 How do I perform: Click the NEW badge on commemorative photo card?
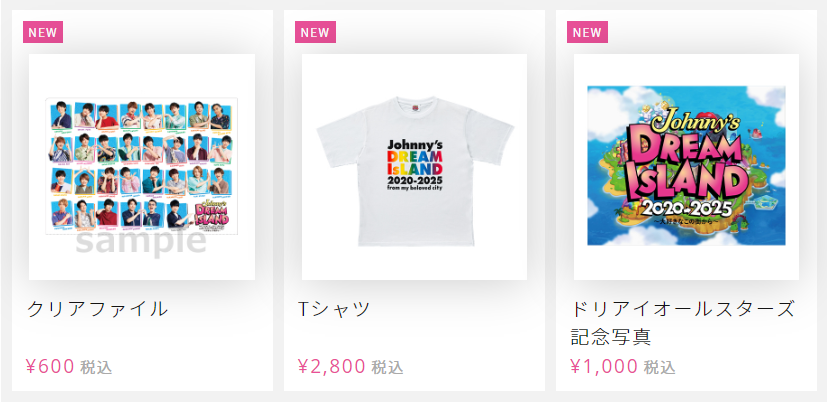pos(588,32)
